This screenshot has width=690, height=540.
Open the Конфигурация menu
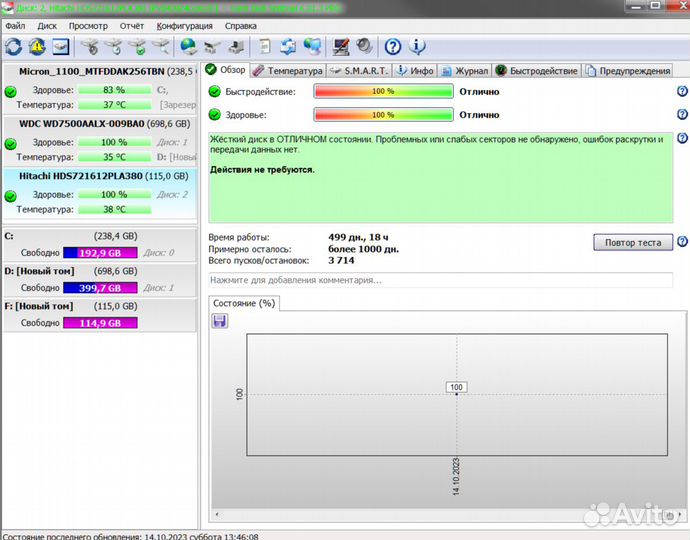(x=186, y=25)
